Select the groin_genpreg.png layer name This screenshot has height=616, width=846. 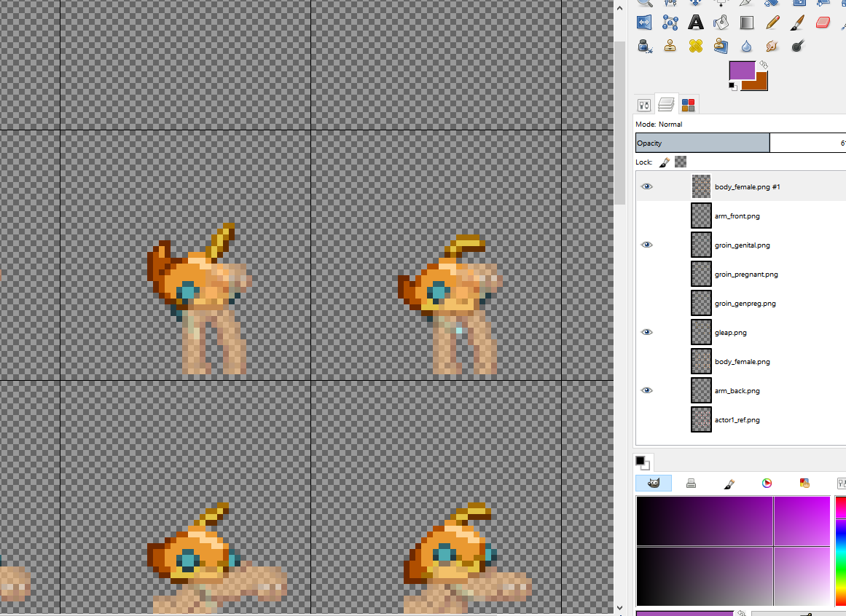(x=745, y=304)
